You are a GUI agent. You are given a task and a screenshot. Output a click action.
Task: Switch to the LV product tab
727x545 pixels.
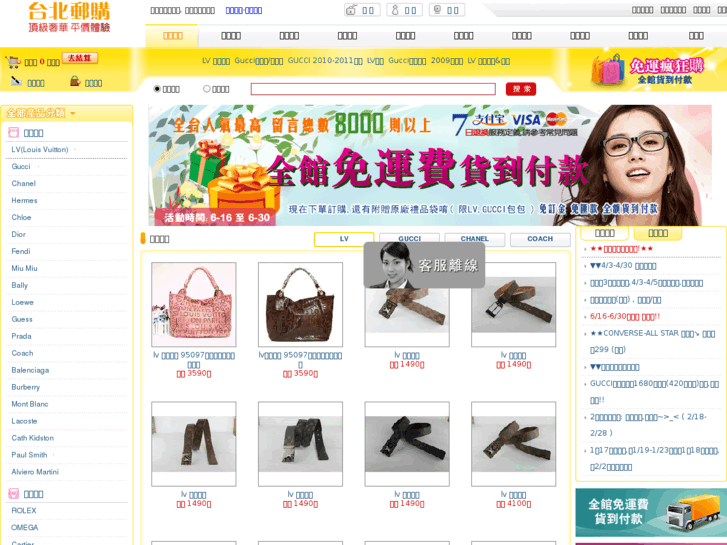pyautogui.click(x=344, y=239)
